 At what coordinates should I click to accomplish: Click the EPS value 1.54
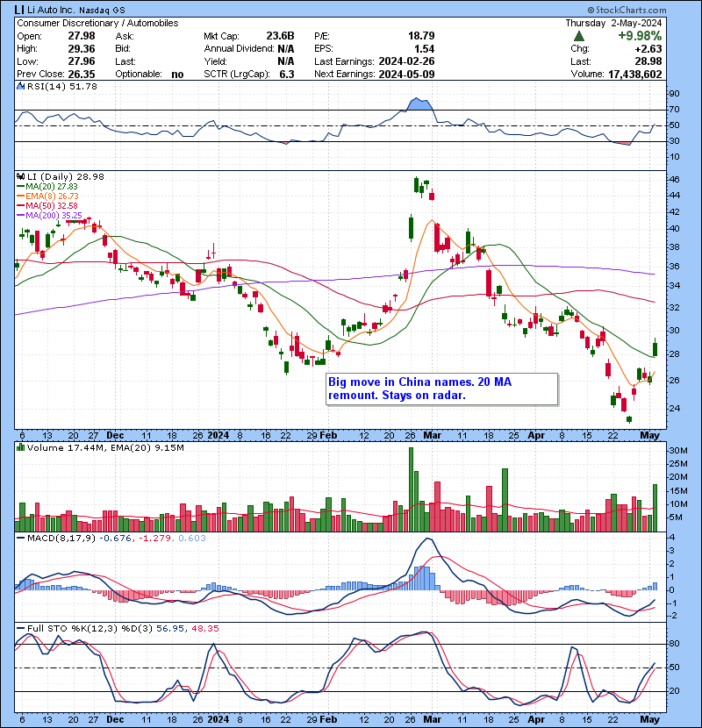(424, 49)
